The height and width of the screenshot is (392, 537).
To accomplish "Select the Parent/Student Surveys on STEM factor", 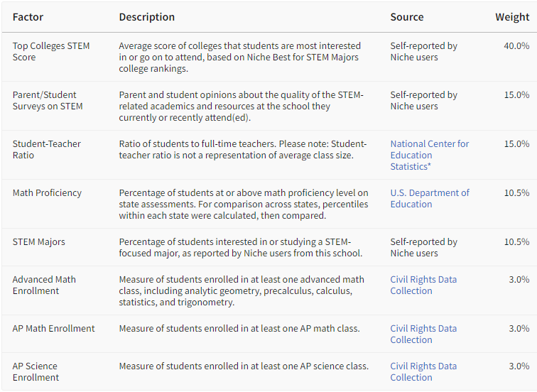I will 48,100.
